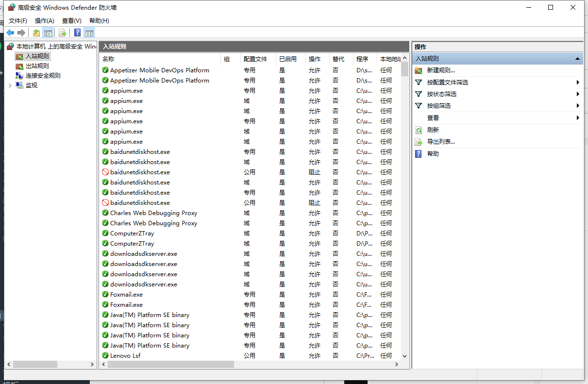The height and width of the screenshot is (384, 588).
Task: Go back using the toolbar back arrow
Action: coord(10,33)
